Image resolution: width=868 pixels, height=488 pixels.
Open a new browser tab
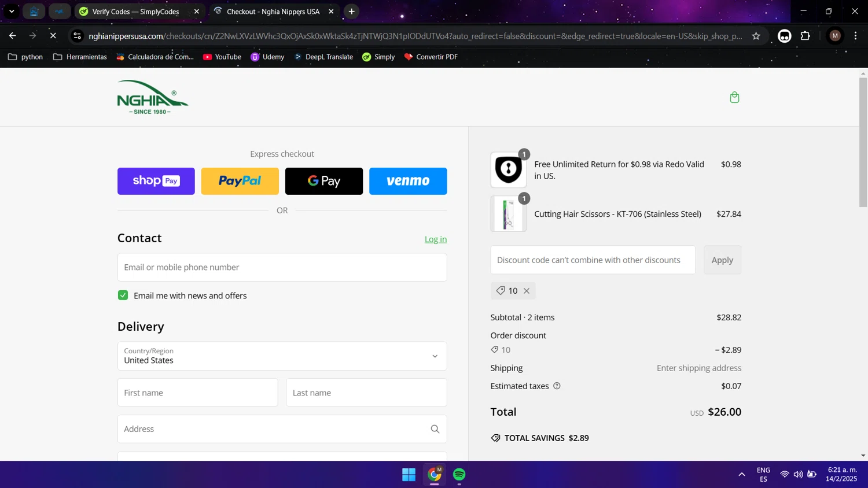coord(352,11)
